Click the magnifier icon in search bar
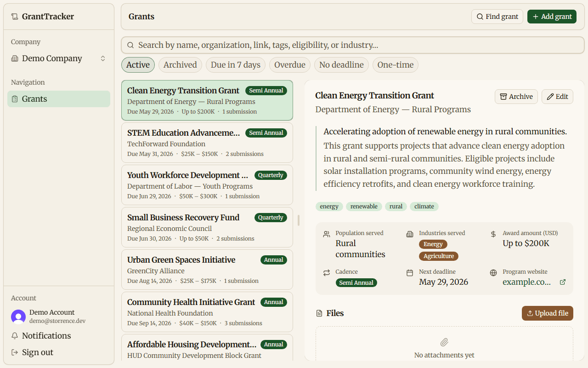 (x=130, y=45)
